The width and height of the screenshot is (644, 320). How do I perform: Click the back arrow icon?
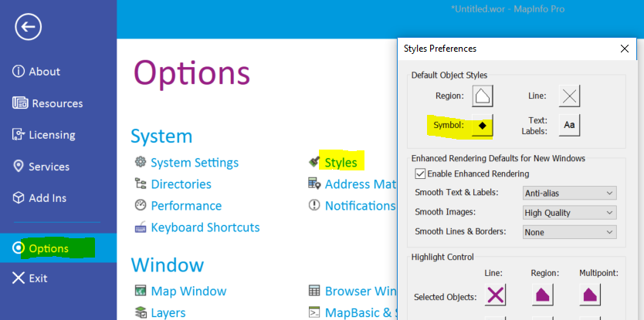(x=29, y=27)
